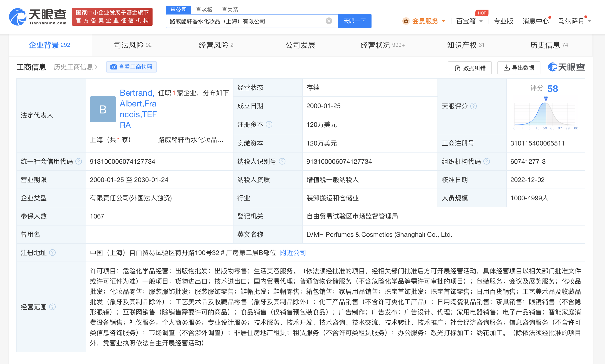Click help icon beside 组织机构代码
The width and height of the screenshot is (605, 364).
(487, 161)
